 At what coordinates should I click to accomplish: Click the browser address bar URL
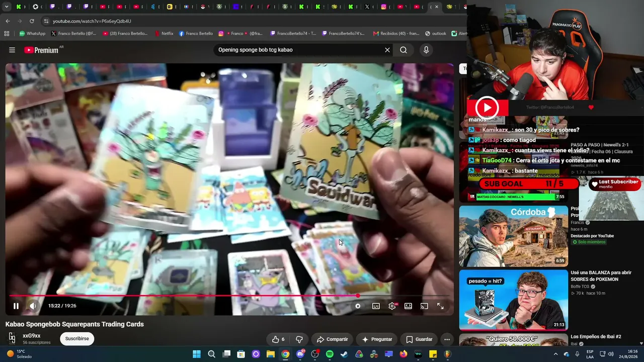click(x=92, y=21)
